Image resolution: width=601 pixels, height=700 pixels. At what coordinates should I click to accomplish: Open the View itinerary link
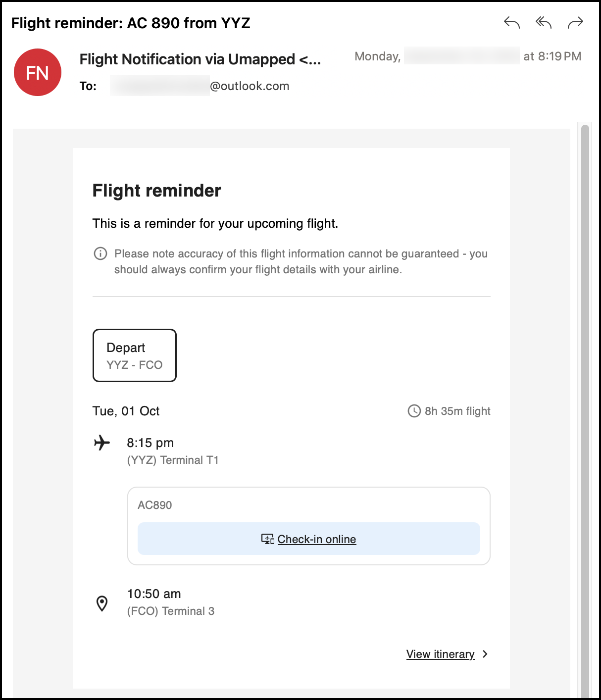(x=441, y=654)
